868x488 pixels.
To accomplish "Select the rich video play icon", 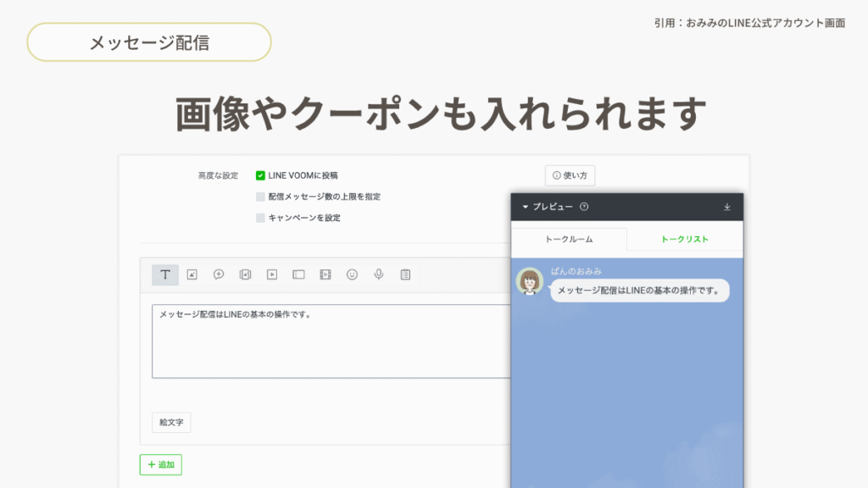I will click(x=272, y=274).
